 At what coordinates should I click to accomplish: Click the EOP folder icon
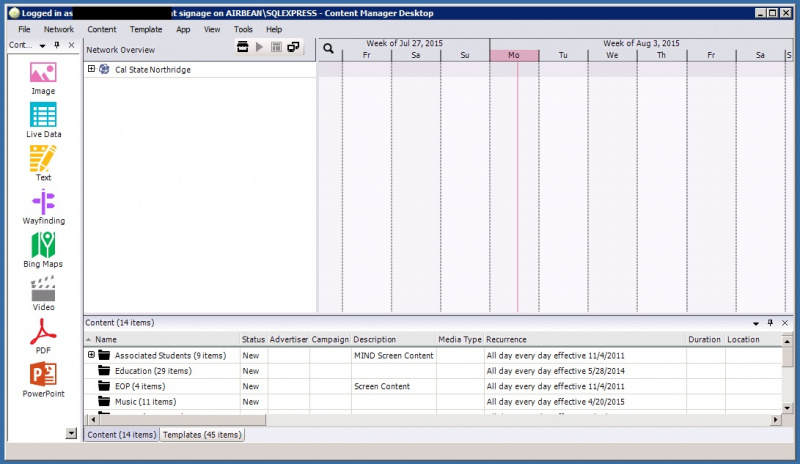tap(104, 385)
